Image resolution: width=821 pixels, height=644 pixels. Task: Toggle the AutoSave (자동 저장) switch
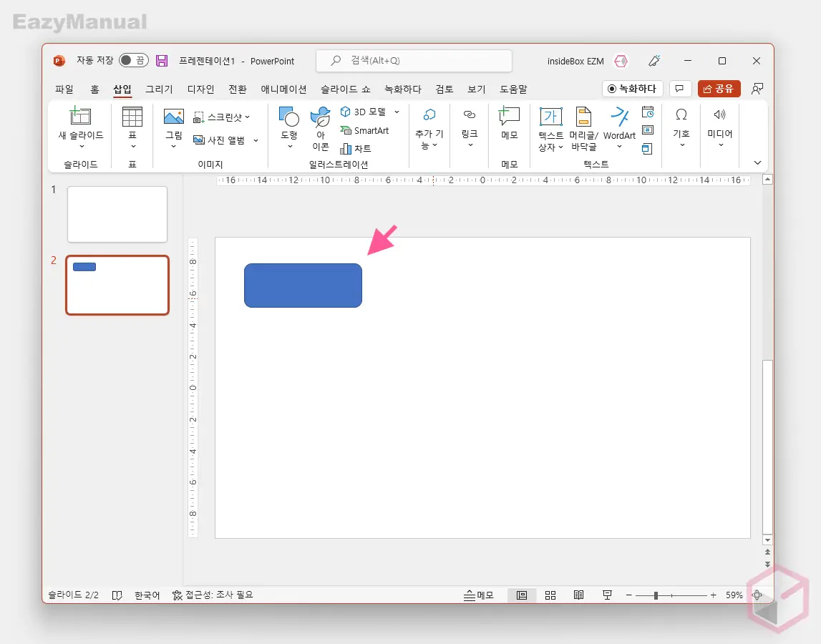[133, 61]
